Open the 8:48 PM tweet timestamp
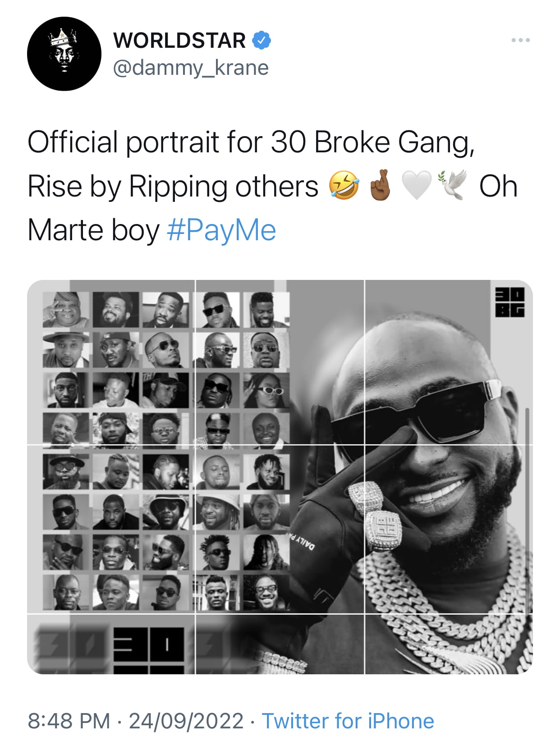Viewport: 560px width, 741px height. click(69, 720)
